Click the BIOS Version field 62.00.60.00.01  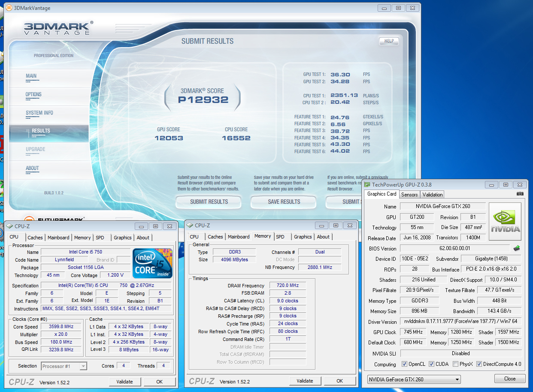[x=456, y=248]
